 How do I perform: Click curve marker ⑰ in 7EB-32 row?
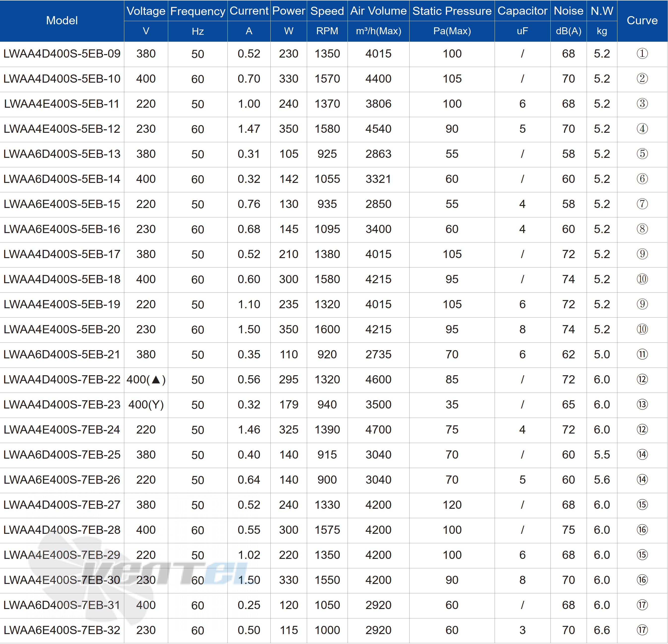[x=642, y=630]
